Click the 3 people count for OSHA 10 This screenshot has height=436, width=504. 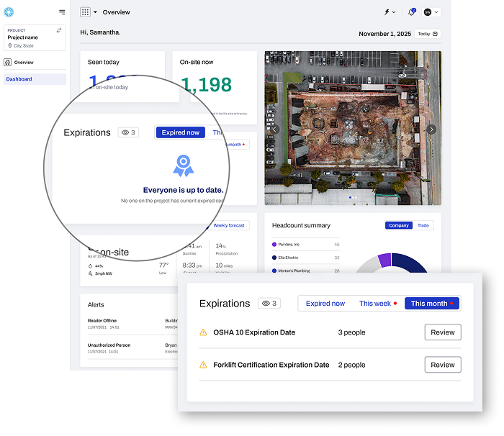(351, 332)
